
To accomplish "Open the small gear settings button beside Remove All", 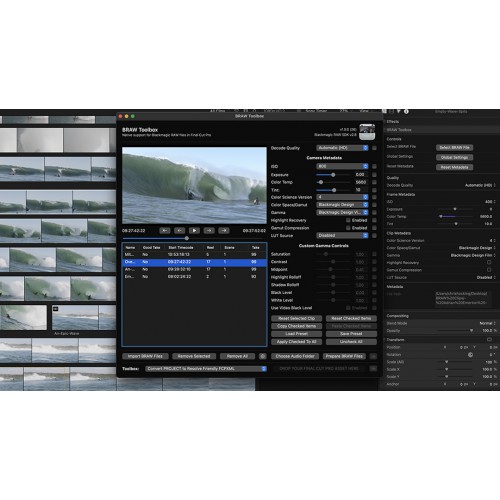I will (x=263, y=356).
